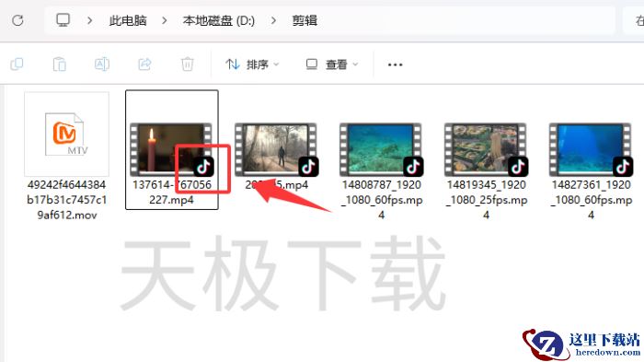Expand chevron after 此电脑
Image resolution: width=644 pixels, height=362 pixels.
point(165,20)
